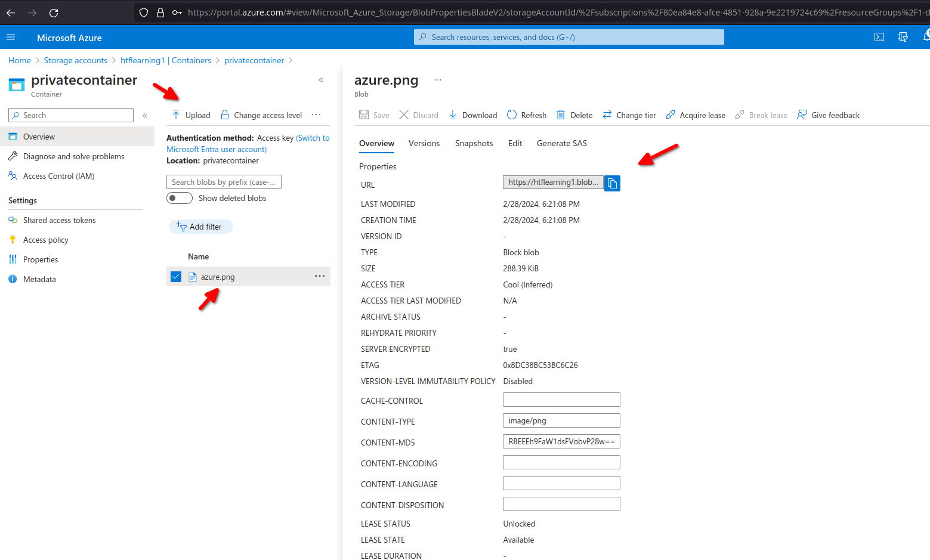
Task: Copy the blob URL to clipboard
Action: click(612, 183)
